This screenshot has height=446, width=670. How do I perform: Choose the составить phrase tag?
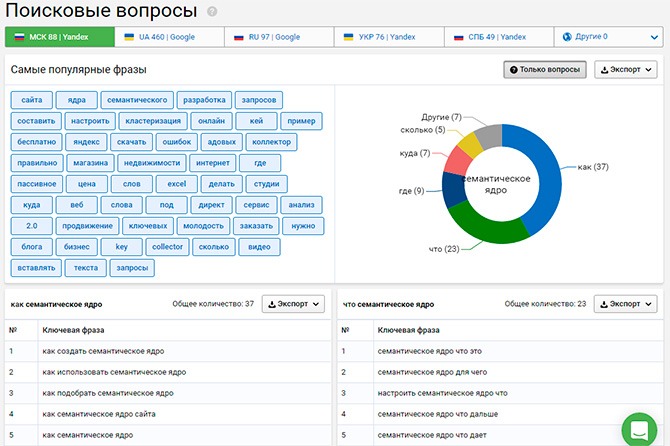[x=36, y=121]
